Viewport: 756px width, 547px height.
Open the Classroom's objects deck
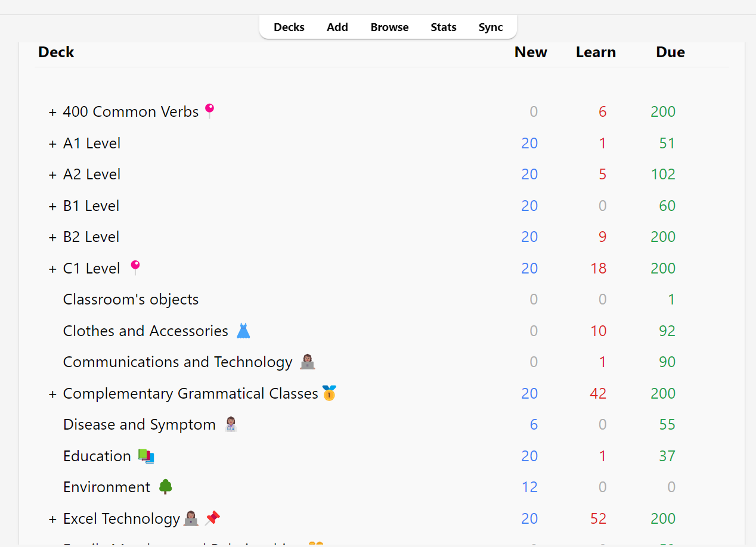coord(131,299)
